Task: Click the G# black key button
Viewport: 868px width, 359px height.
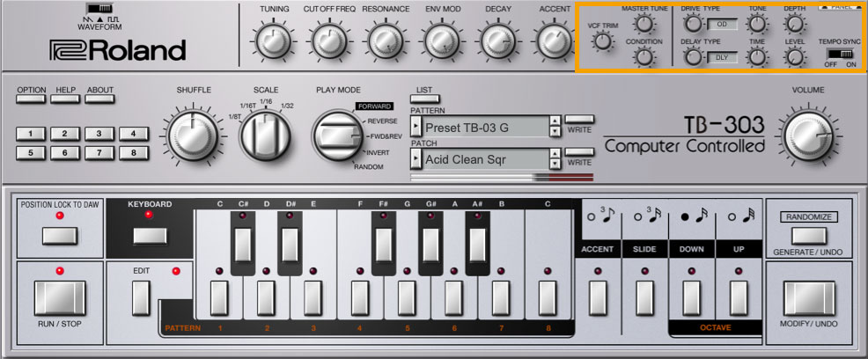Action: point(430,245)
